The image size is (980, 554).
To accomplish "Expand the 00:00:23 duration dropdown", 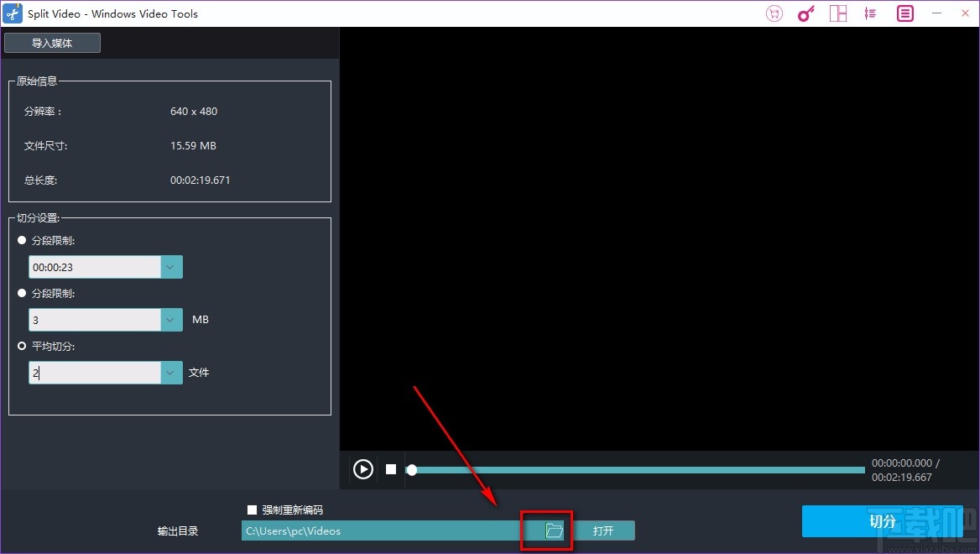I will click(x=170, y=267).
